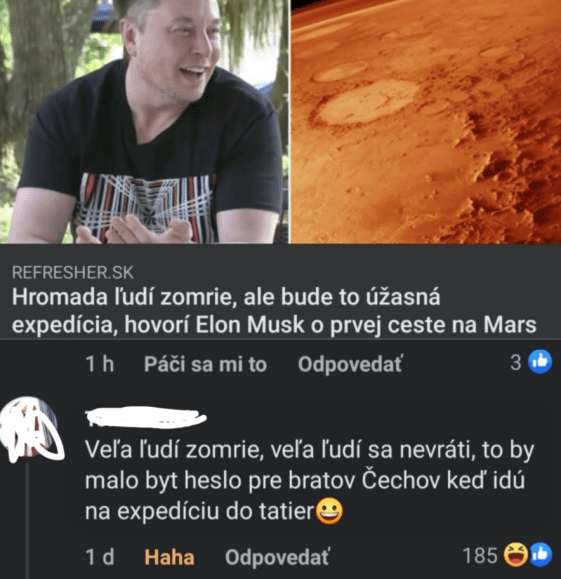Click the grinning emoji in the comment

coord(329,511)
